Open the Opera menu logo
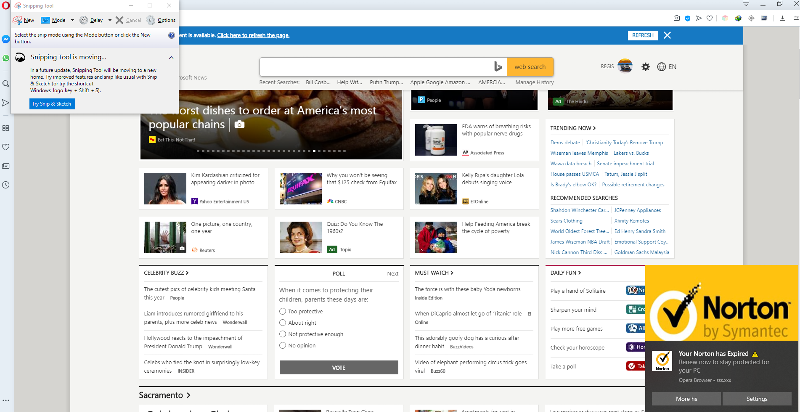800x412 pixels. click(x=6, y=5)
